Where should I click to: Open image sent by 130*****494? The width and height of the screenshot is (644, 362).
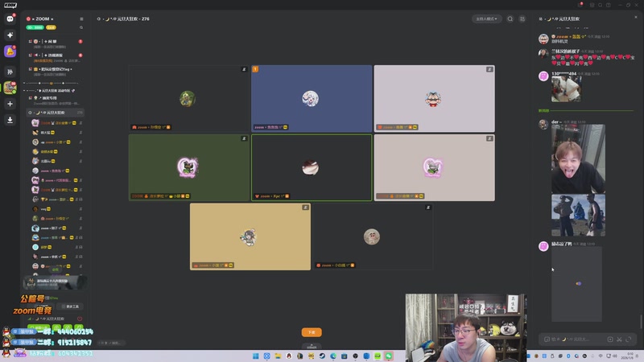click(x=567, y=88)
